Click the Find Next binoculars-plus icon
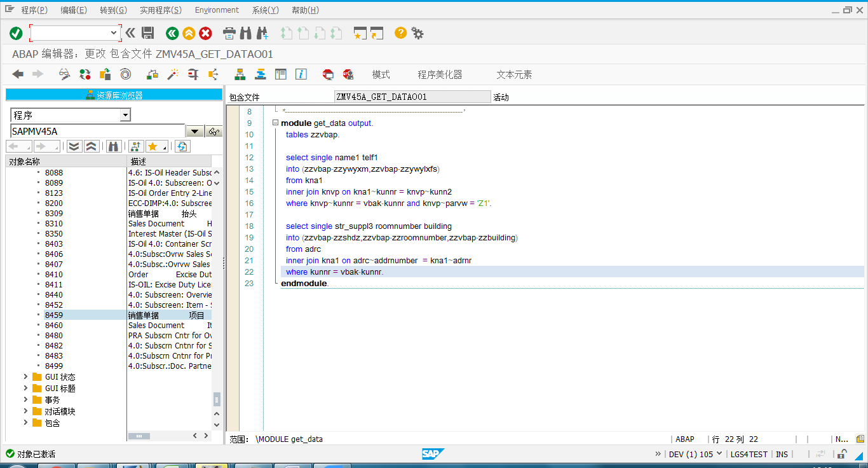This screenshot has height=468, width=868. tap(262, 33)
